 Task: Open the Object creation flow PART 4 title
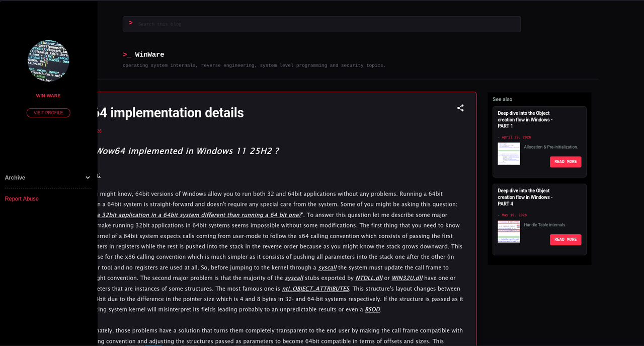click(525, 197)
